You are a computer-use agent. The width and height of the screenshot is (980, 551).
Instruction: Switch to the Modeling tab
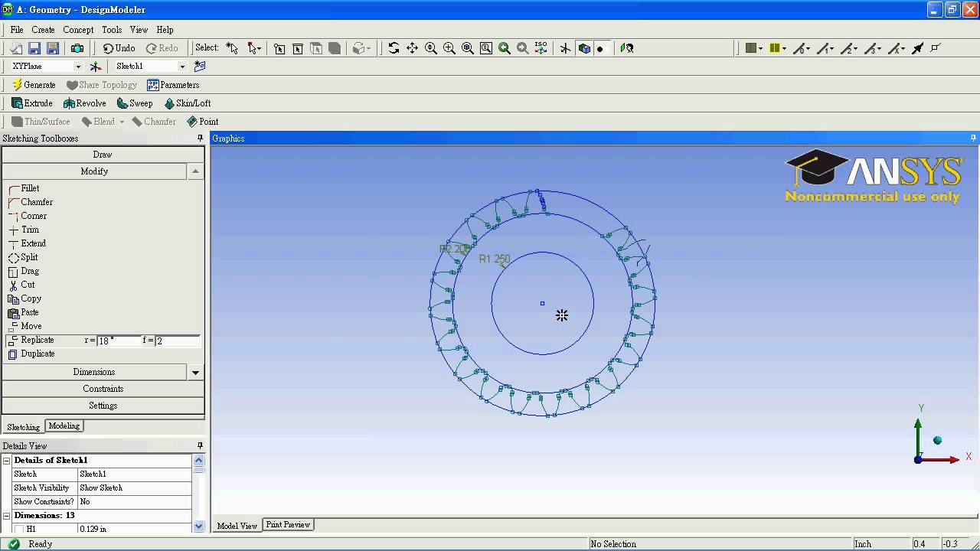point(64,426)
